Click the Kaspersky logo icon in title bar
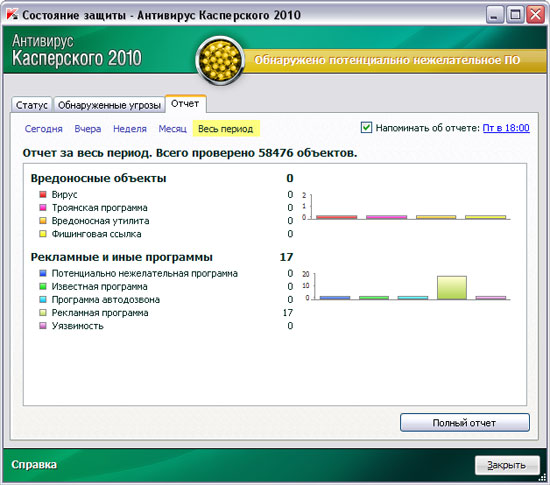Viewport: 550px width, 485px height. (12, 14)
